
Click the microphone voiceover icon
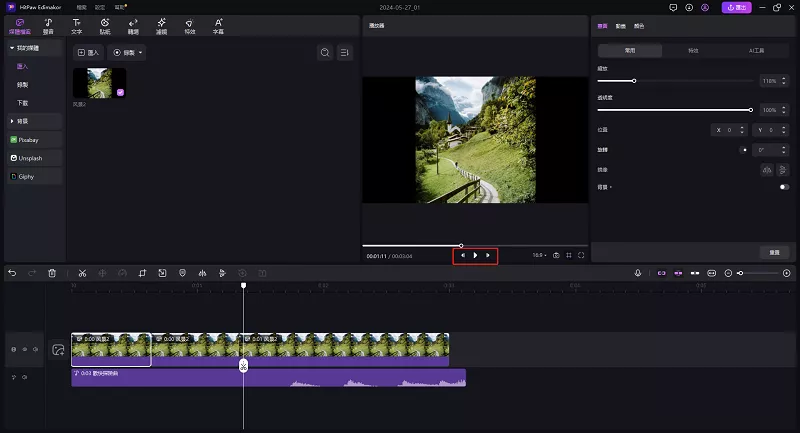[638, 273]
